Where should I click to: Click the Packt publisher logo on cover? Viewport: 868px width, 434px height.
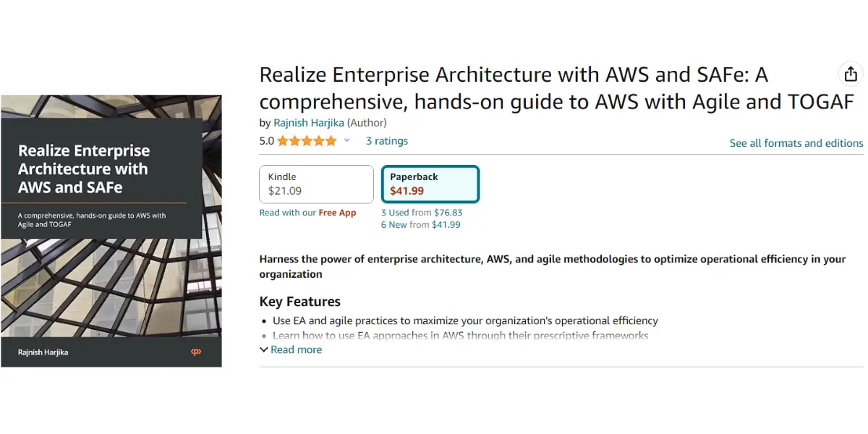(x=195, y=352)
